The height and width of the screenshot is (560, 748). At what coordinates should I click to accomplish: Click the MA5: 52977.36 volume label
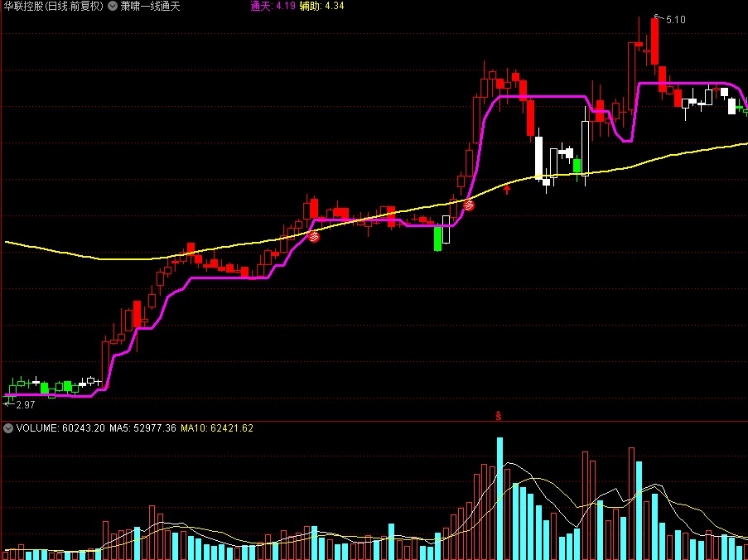[x=143, y=428]
